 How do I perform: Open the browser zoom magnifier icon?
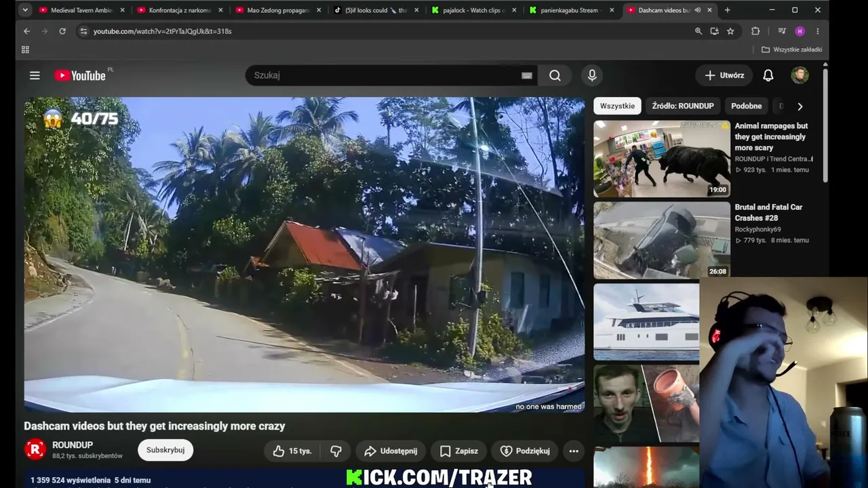(698, 31)
